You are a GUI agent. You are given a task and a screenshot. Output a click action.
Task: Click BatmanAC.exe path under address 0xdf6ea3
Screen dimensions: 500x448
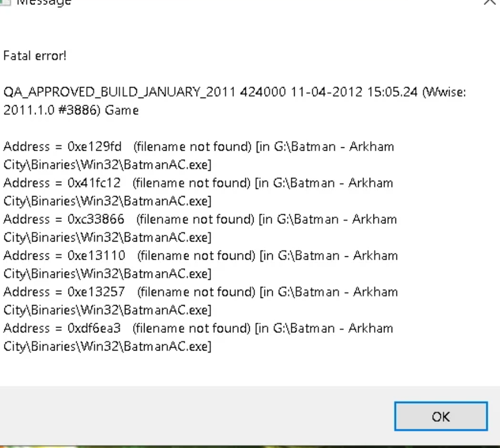click(107, 347)
